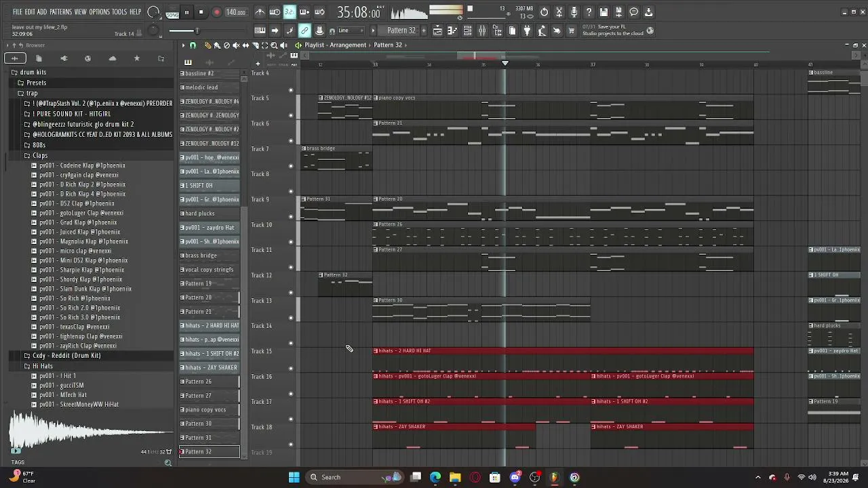Open the ADD menu
The height and width of the screenshot is (488, 868).
coord(42,12)
